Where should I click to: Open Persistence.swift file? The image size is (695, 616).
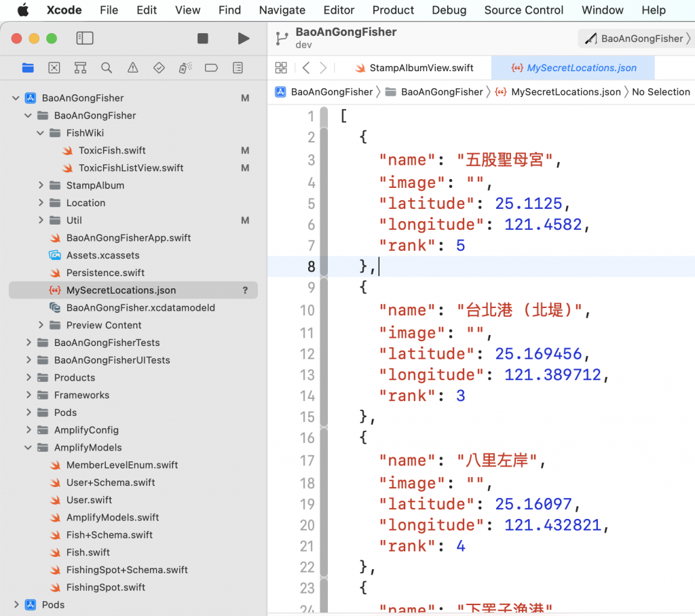click(105, 273)
